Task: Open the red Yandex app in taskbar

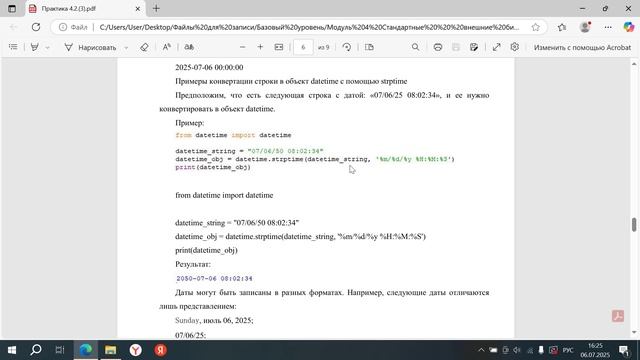Action: [x=160, y=350]
